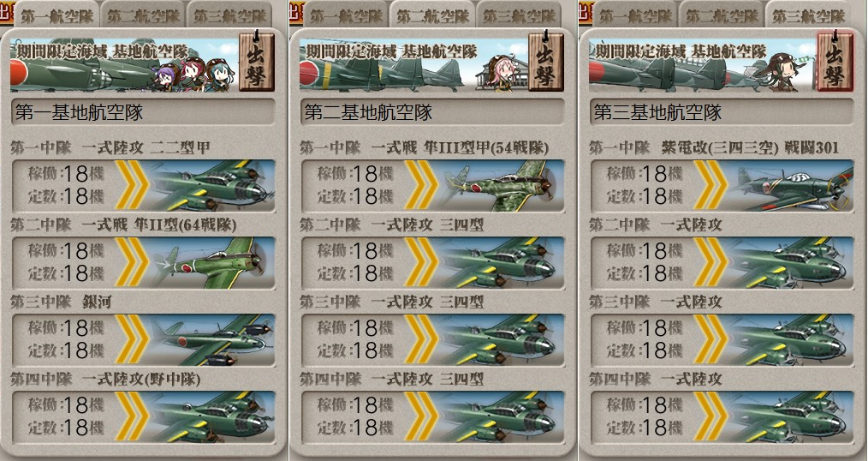The width and height of the screenshot is (868, 461).
Task: Expand the yellow chevrons on 銀河 slot
Action: 132,339
